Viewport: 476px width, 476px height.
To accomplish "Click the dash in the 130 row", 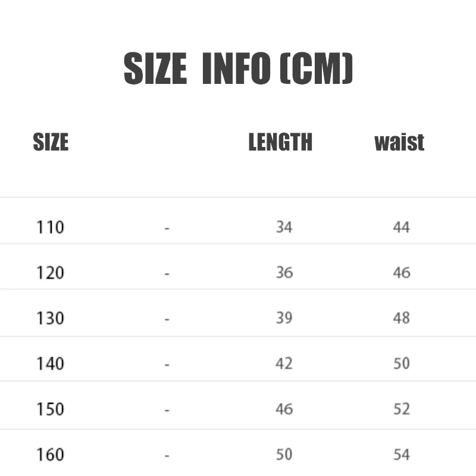I will 167,319.
